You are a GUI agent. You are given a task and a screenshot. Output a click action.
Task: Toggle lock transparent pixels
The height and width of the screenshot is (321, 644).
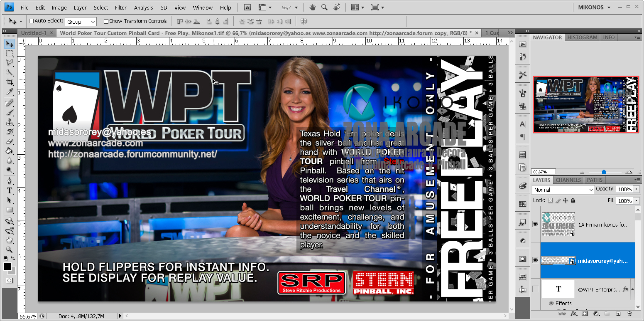click(x=550, y=200)
